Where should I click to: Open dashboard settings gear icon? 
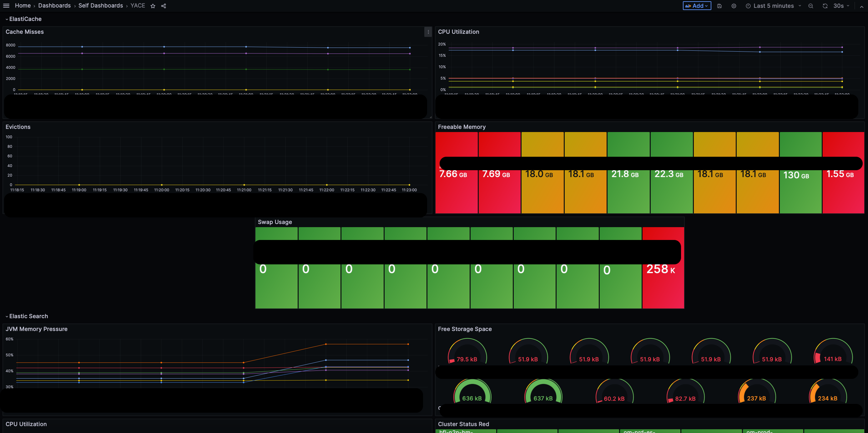tap(734, 6)
